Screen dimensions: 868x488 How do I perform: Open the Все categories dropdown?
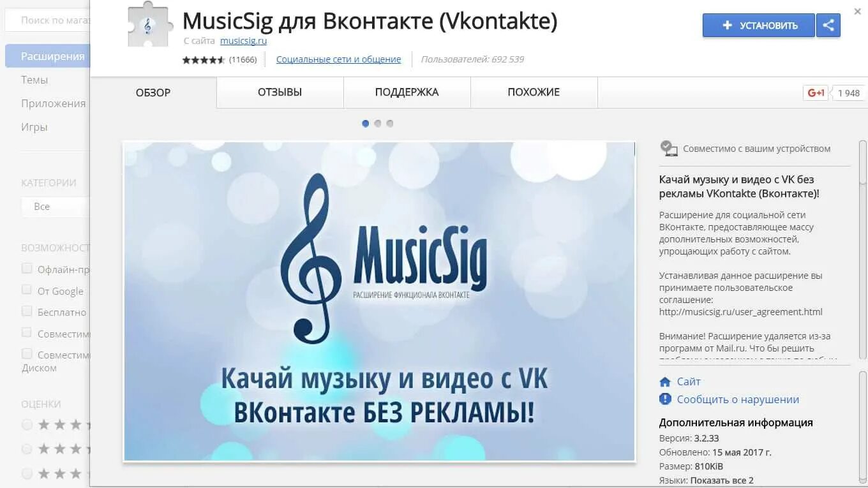tap(56, 207)
